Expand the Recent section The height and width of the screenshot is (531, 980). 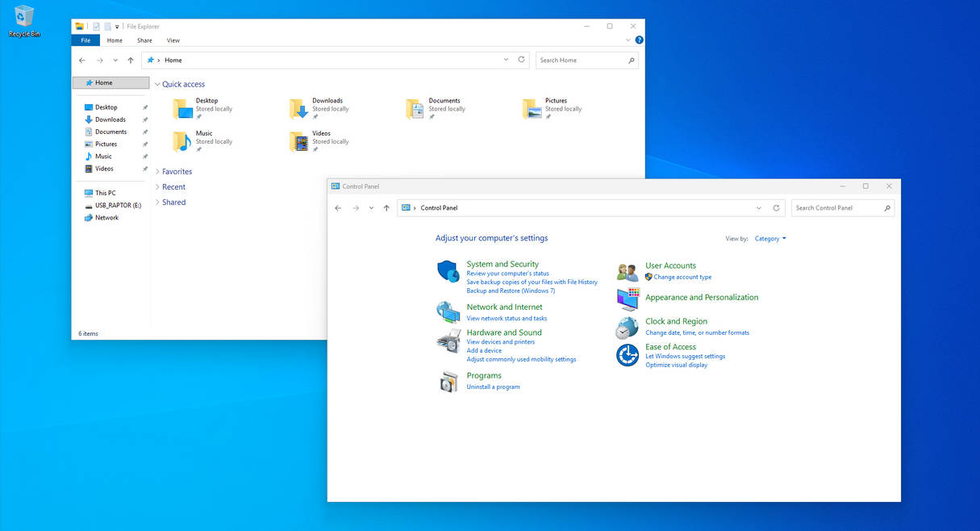[x=157, y=187]
